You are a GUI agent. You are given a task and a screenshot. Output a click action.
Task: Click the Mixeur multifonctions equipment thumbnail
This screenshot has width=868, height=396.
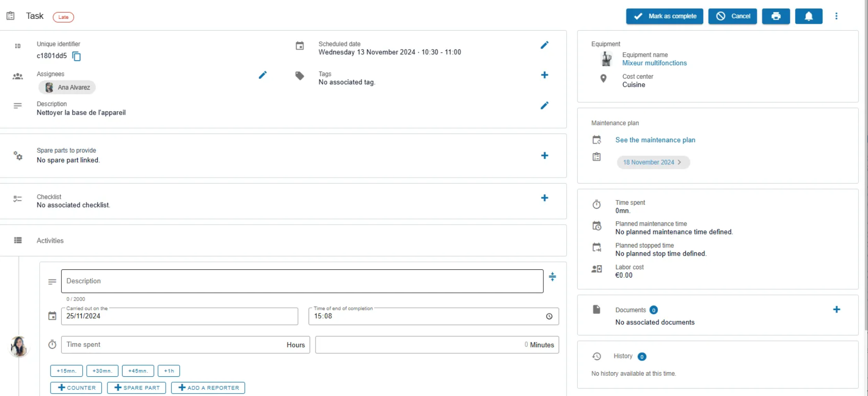coord(606,59)
